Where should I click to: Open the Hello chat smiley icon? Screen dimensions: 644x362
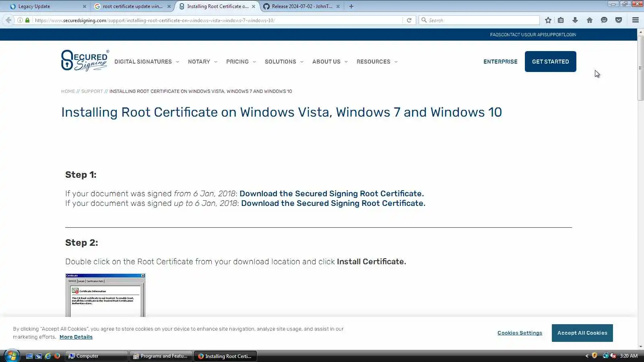(x=604, y=20)
